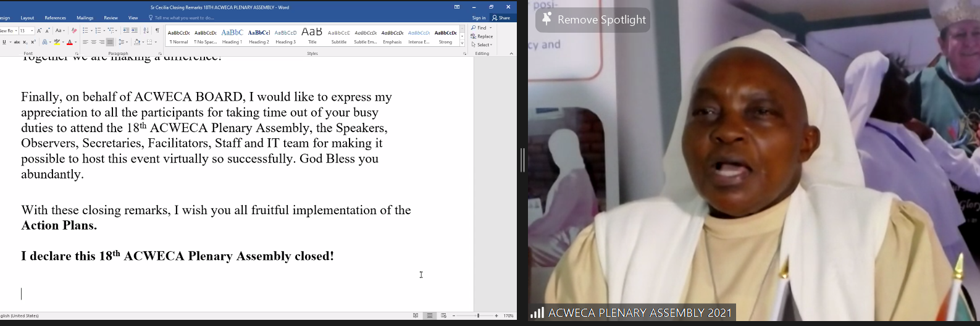
Task: Apply strikethrough formatting
Action: pos(17,42)
